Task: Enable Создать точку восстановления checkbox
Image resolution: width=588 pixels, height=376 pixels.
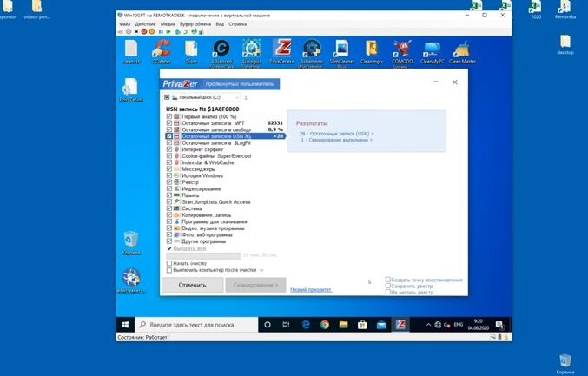Action: click(388, 280)
